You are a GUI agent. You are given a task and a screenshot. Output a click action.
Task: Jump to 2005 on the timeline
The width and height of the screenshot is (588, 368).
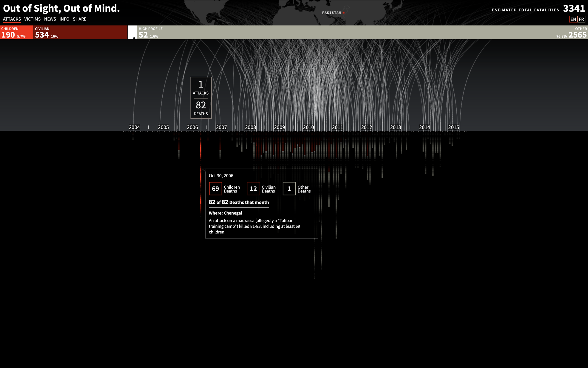tap(163, 127)
